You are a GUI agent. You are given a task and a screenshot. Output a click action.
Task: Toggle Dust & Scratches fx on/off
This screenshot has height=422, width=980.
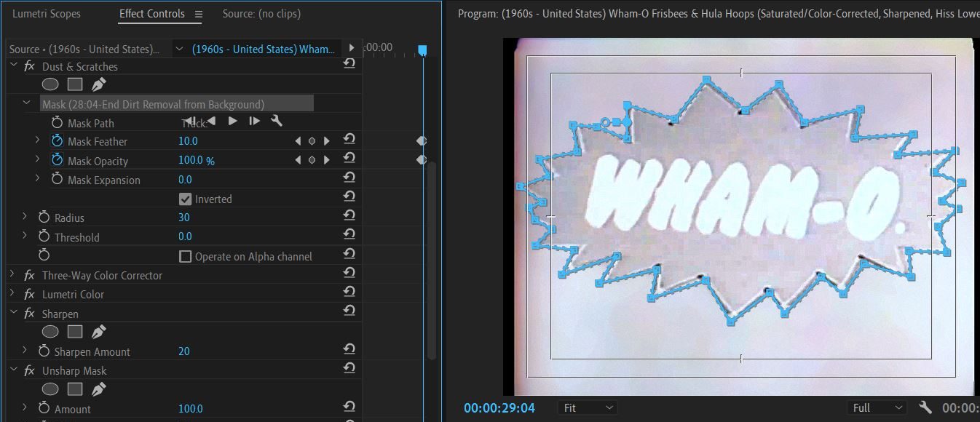tap(29, 66)
